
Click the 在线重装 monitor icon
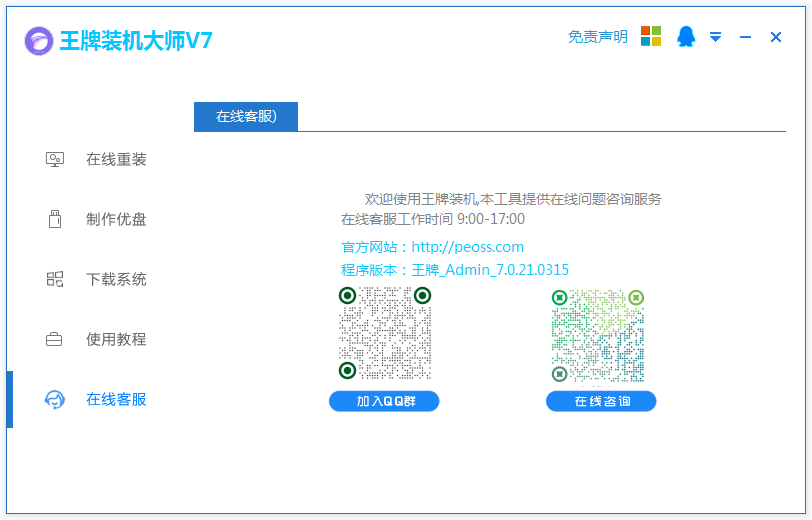coord(55,160)
